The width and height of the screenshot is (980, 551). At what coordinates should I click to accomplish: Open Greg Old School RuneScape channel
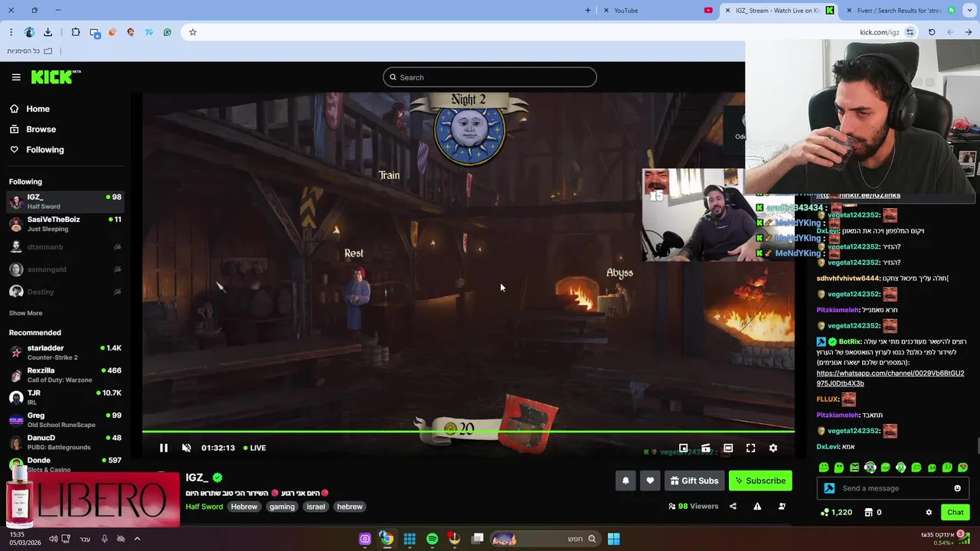pyautogui.click(x=65, y=419)
